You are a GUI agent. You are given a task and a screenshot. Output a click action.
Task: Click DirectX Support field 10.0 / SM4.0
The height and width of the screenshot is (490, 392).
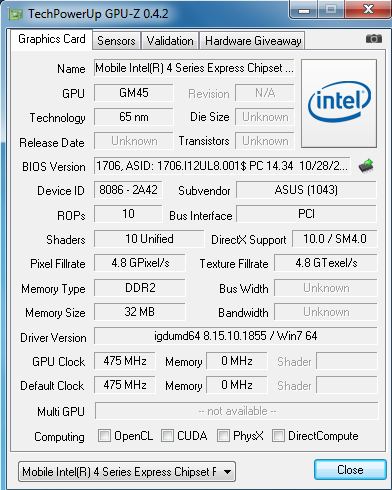(335, 239)
